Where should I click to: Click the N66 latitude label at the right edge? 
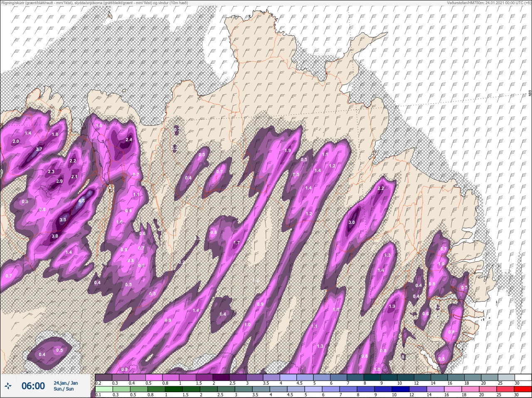(530, 94)
